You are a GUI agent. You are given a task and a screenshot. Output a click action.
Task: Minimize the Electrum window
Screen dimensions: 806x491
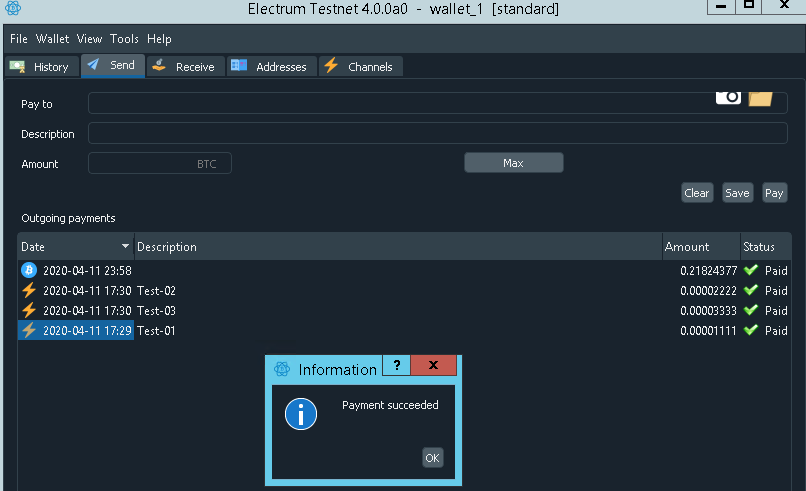coord(721,6)
